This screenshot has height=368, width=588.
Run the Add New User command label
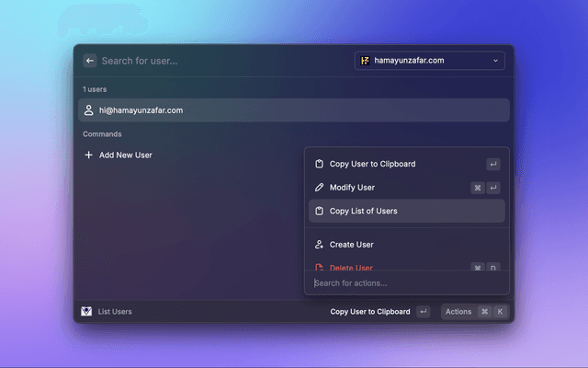coord(126,155)
